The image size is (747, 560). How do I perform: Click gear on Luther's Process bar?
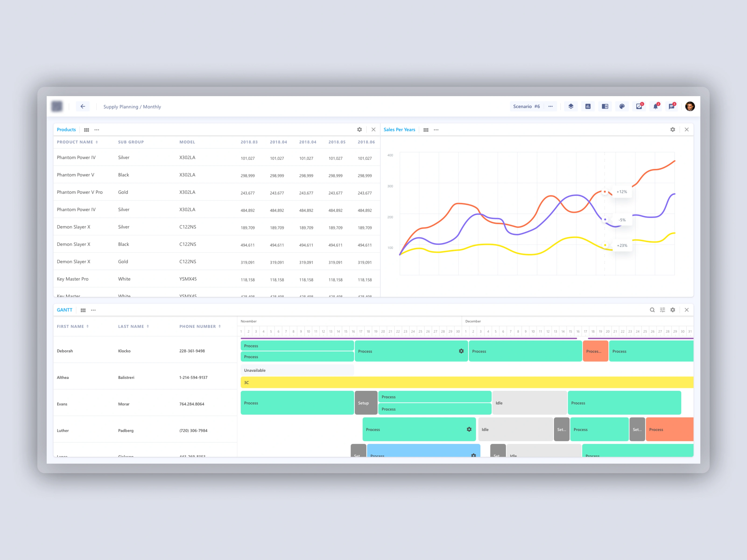point(469,429)
